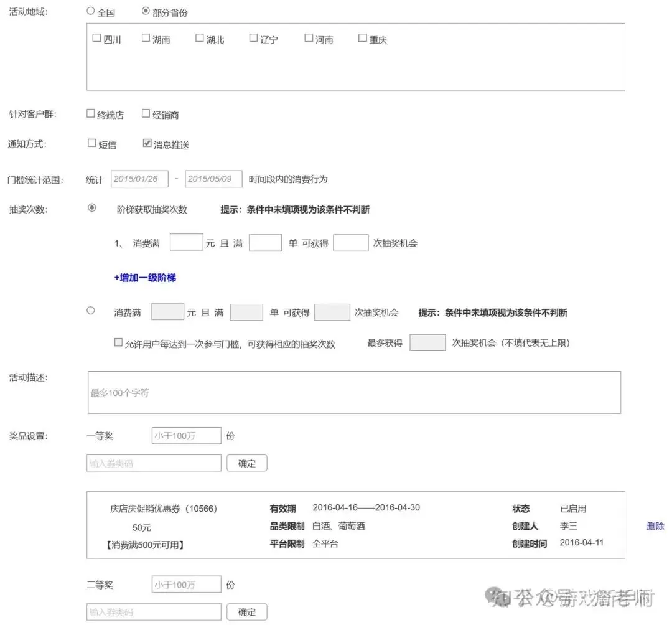672x625 pixels.
Task: Check 允许用户每达到一次参与门槛 option
Action: point(118,342)
